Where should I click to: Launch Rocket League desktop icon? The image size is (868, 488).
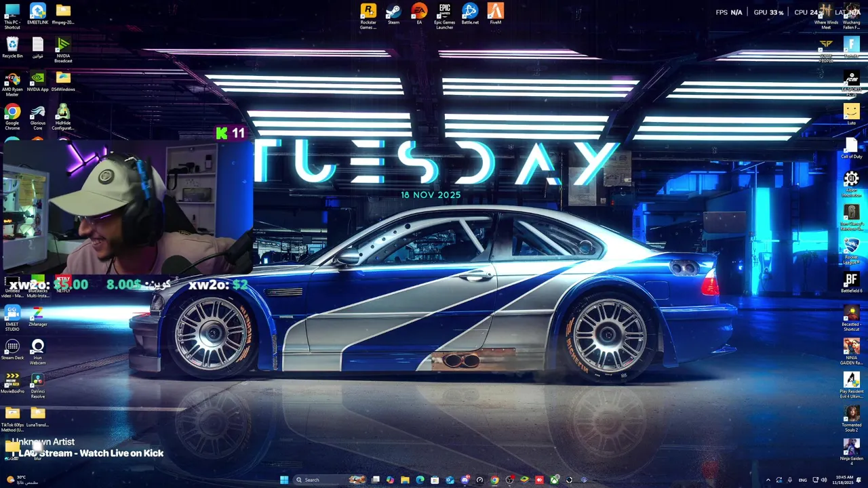[x=851, y=251]
